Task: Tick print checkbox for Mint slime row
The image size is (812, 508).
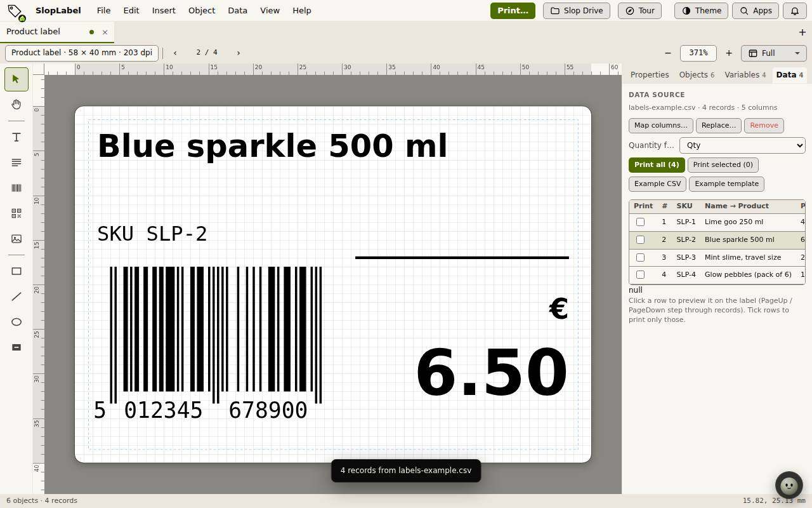Action: [640, 258]
